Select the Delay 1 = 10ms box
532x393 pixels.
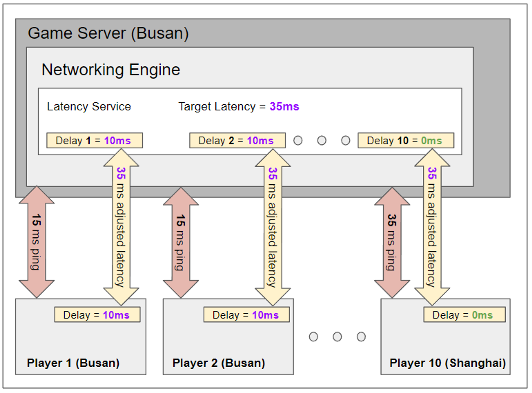coord(94,140)
